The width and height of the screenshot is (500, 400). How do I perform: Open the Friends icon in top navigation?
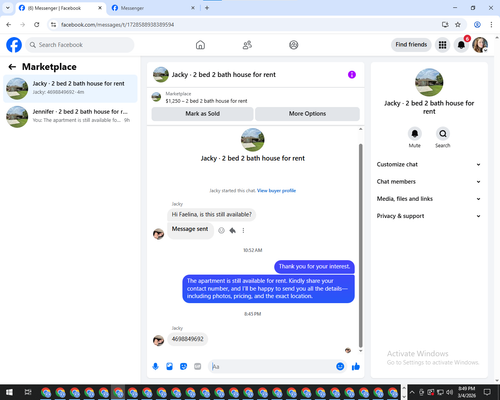[x=247, y=45]
